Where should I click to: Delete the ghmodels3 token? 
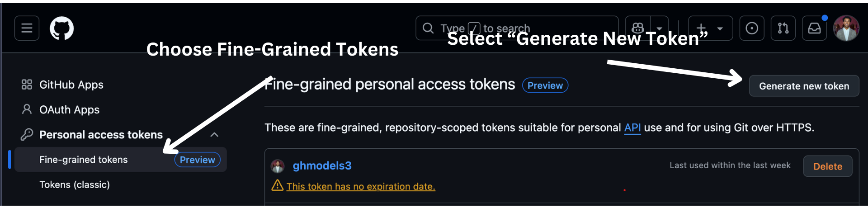coord(827,166)
